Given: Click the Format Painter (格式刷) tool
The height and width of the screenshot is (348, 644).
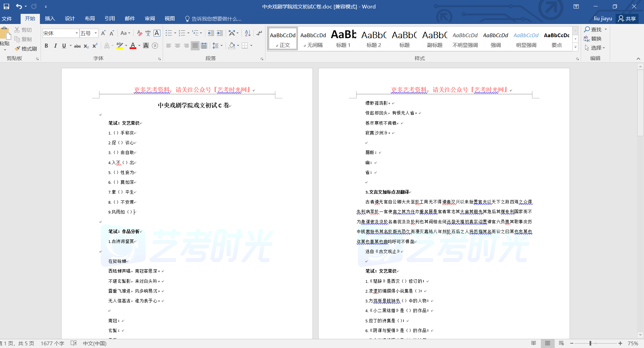Looking at the screenshot, I should pyautogui.click(x=26, y=49).
